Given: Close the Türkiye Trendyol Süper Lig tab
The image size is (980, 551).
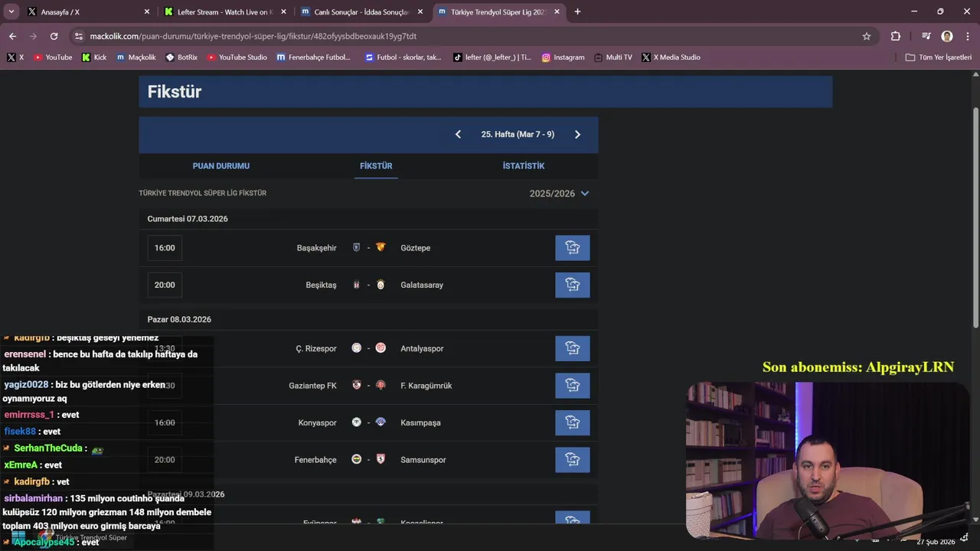Looking at the screenshot, I should coord(555,11).
